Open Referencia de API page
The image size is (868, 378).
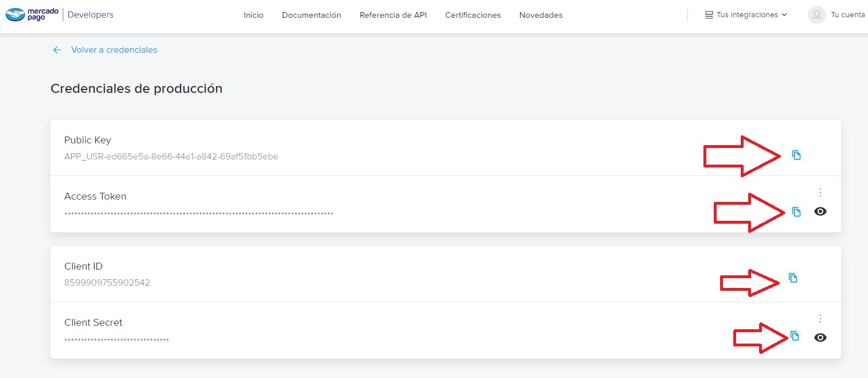[x=393, y=15]
